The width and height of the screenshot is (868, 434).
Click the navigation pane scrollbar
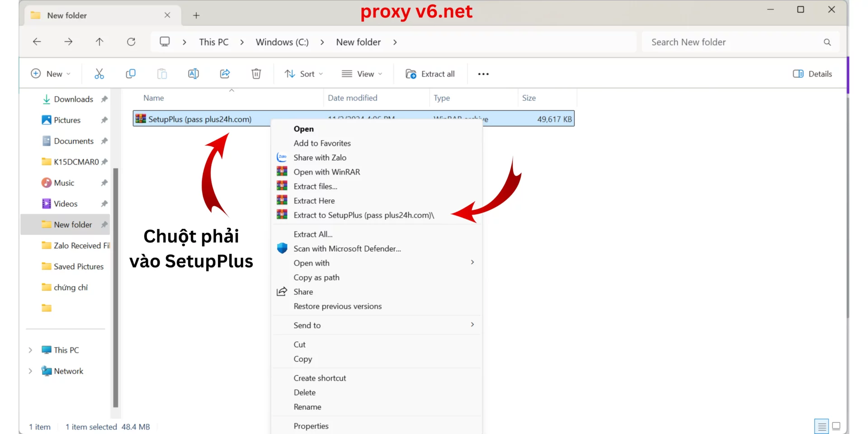[116, 288]
